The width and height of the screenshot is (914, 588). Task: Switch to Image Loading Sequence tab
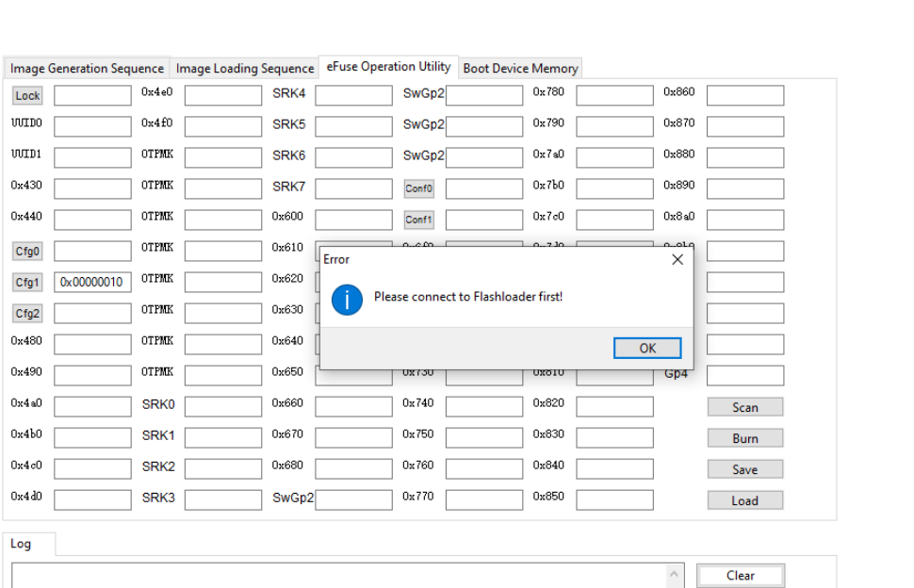[x=245, y=68]
